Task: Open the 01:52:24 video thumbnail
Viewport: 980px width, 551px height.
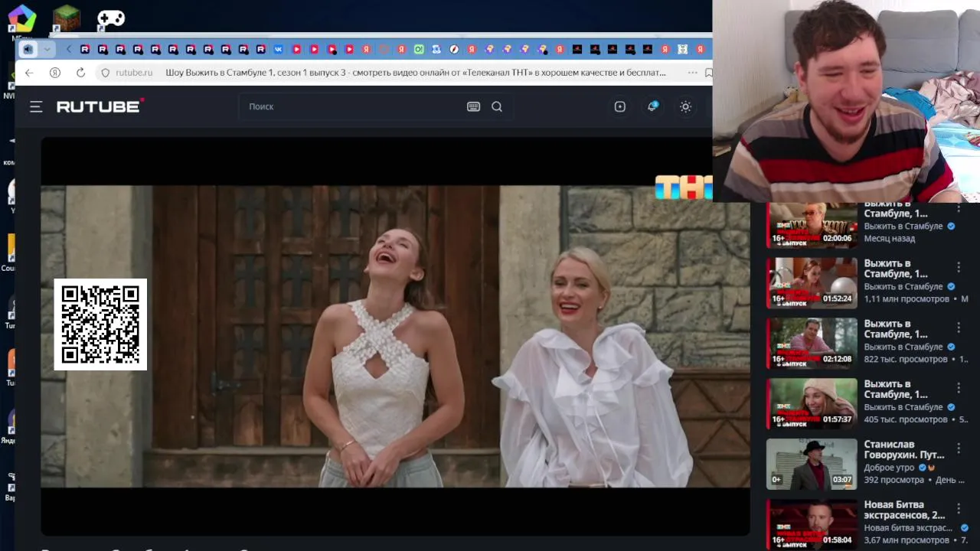Action: pyautogui.click(x=812, y=283)
